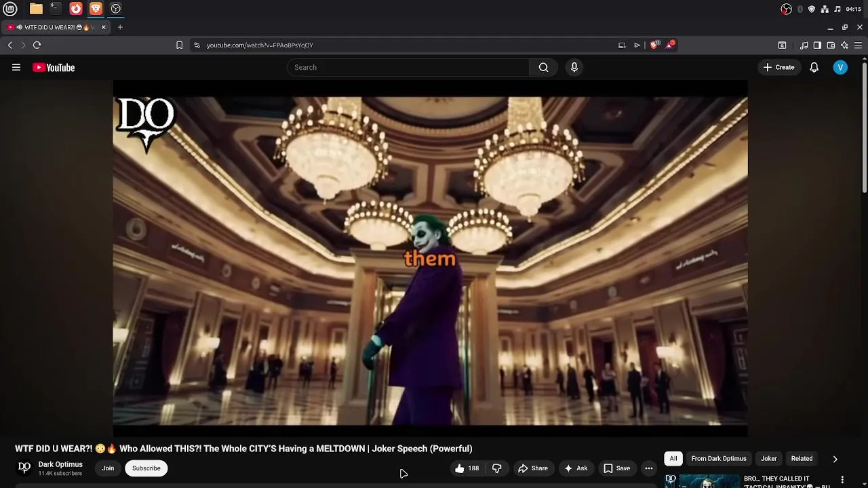Go back to the previous page
The height and width of the screenshot is (488, 868).
click(10, 45)
